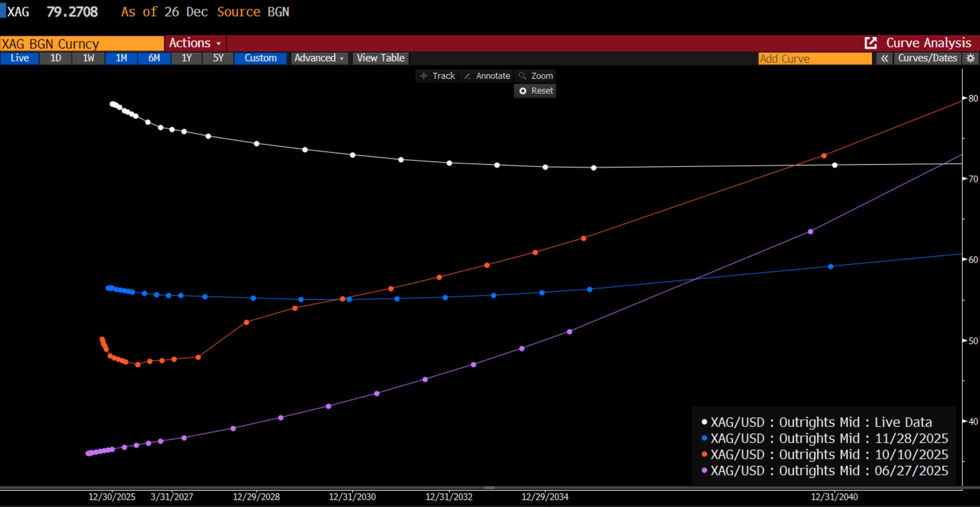Expand the Advanced dropdown
980x507 pixels.
point(319,58)
